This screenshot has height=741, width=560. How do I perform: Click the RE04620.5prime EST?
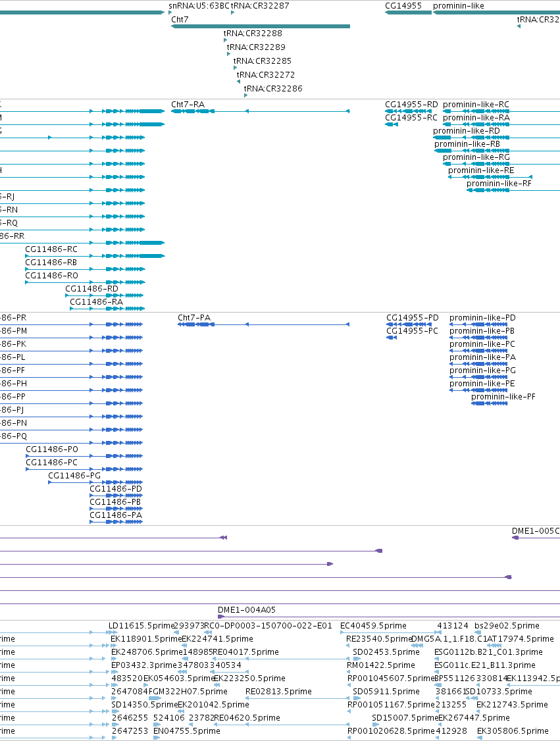coord(282,725)
